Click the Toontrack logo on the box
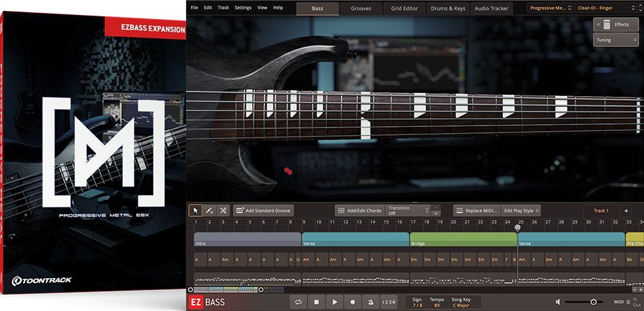 [42, 280]
